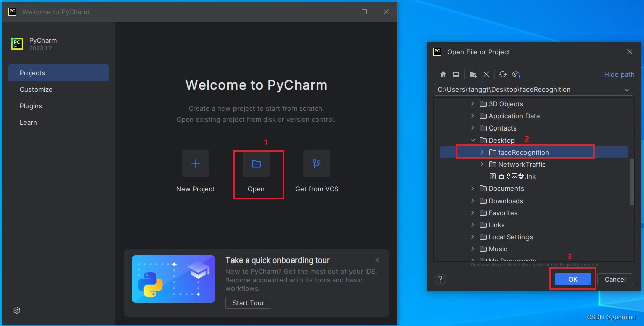Click Cancel in Open File dialog
The image size is (644, 326).
coord(615,279)
